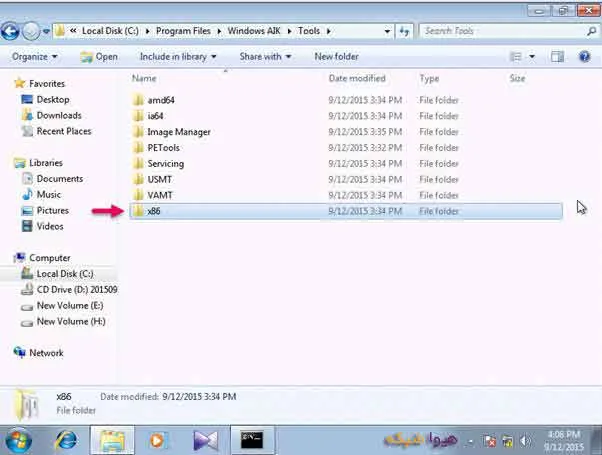Viewport: 602px width, 455px height.
Task: Expand arrow after Windows AIK breadcrumb
Action: click(x=289, y=31)
